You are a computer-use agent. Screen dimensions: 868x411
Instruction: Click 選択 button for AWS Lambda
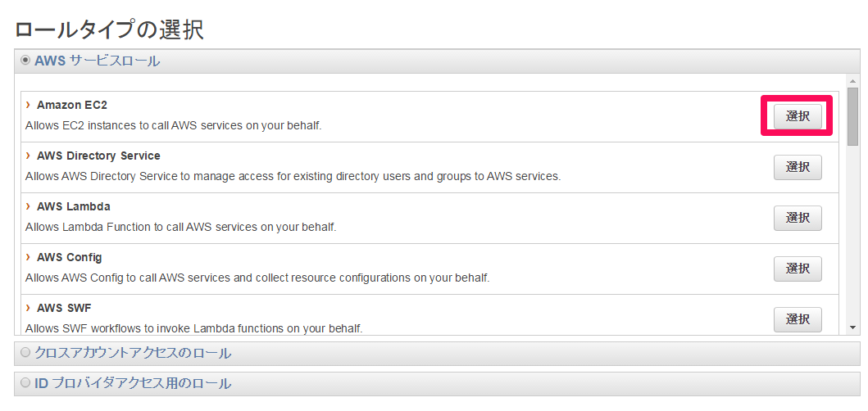pos(798,218)
